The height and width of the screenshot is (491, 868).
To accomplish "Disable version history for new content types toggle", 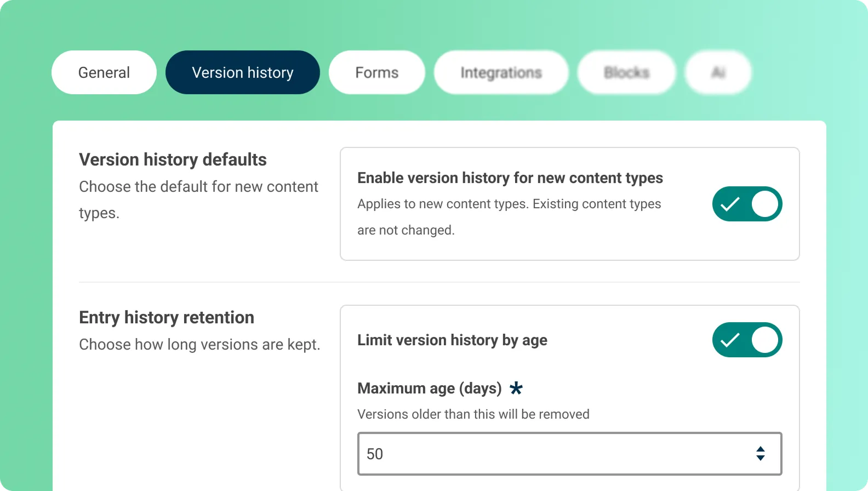I will tap(747, 204).
